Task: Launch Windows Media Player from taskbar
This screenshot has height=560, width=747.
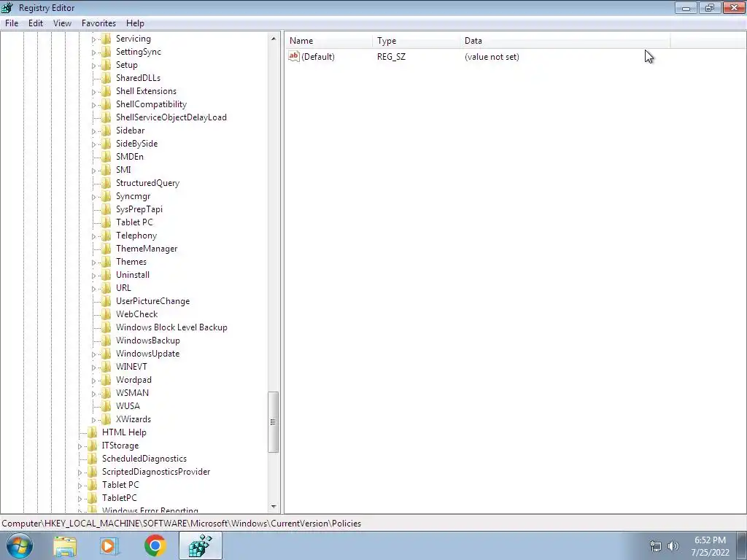Action: coord(109,546)
